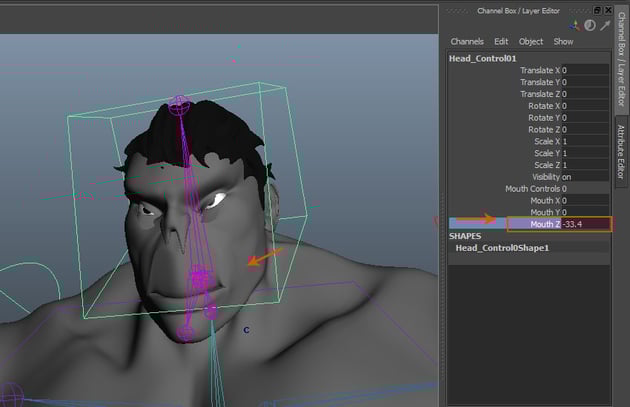Select the Mouth Z attribute label
630x407 pixels.
(544, 224)
